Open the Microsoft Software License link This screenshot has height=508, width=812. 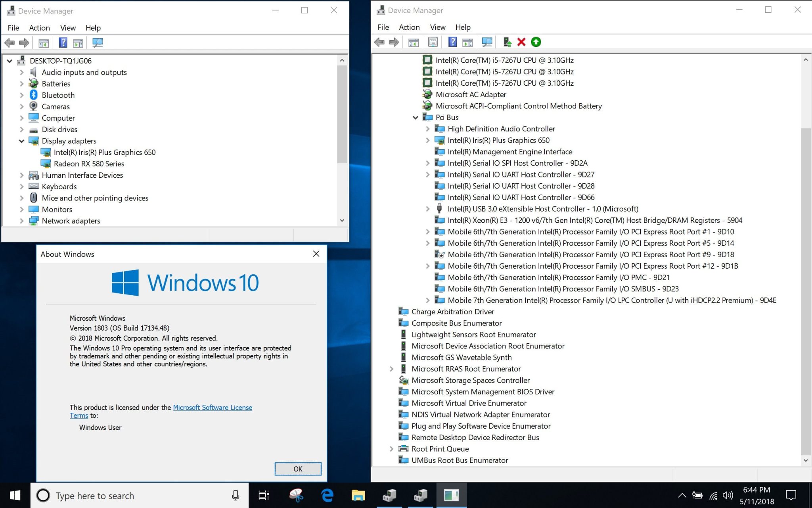pyautogui.click(x=212, y=408)
